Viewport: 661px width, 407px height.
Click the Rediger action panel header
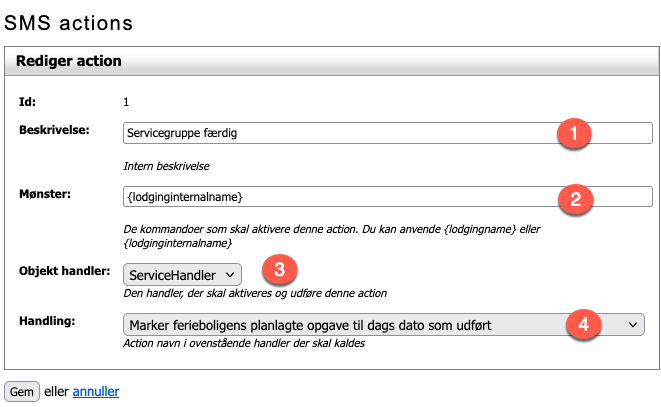pyautogui.click(x=332, y=61)
